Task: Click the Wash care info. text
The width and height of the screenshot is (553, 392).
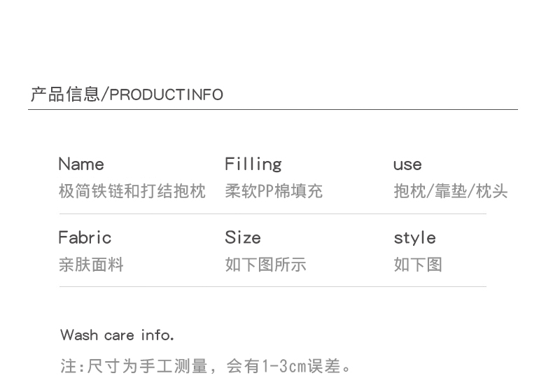Action: coord(118,335)
